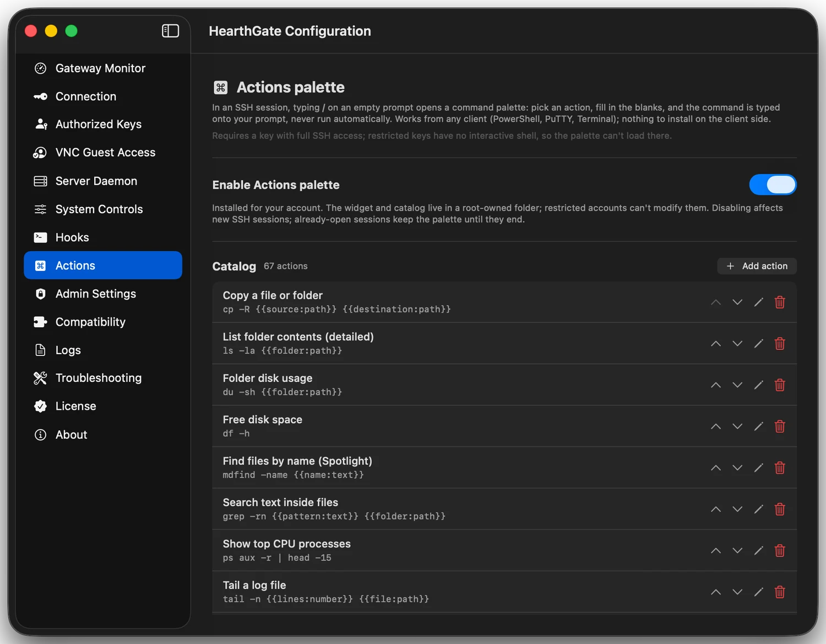Edit the 'Free disk space' action

[758, 426]
